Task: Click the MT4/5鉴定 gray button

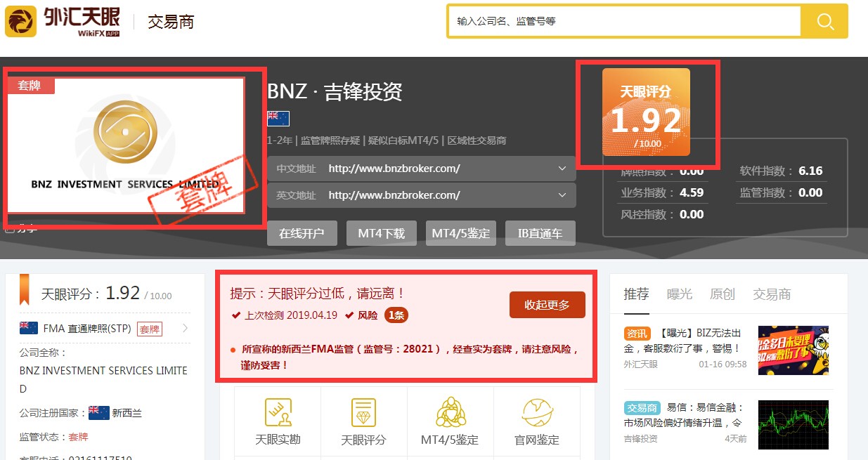Action: (461, 233)
